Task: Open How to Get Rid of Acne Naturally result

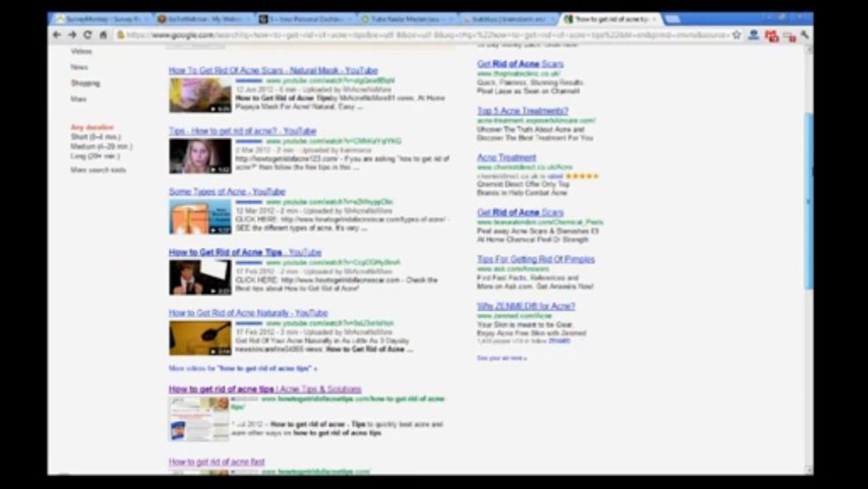Action: click(x=248, y=313)
